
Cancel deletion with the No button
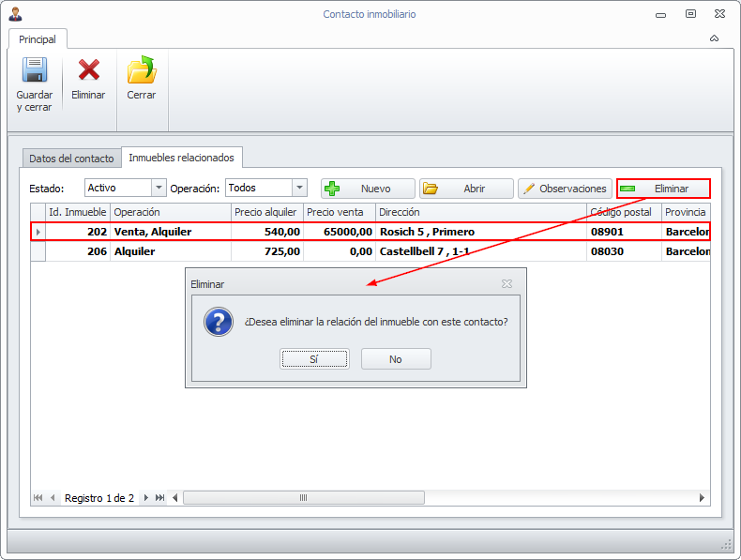click(396, 359)
